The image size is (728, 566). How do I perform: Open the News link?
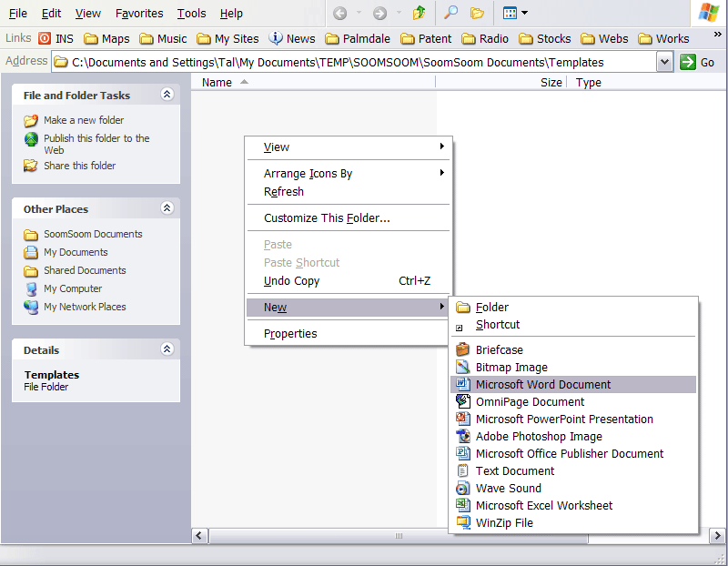pyautogui.click(x=292, y=38)
